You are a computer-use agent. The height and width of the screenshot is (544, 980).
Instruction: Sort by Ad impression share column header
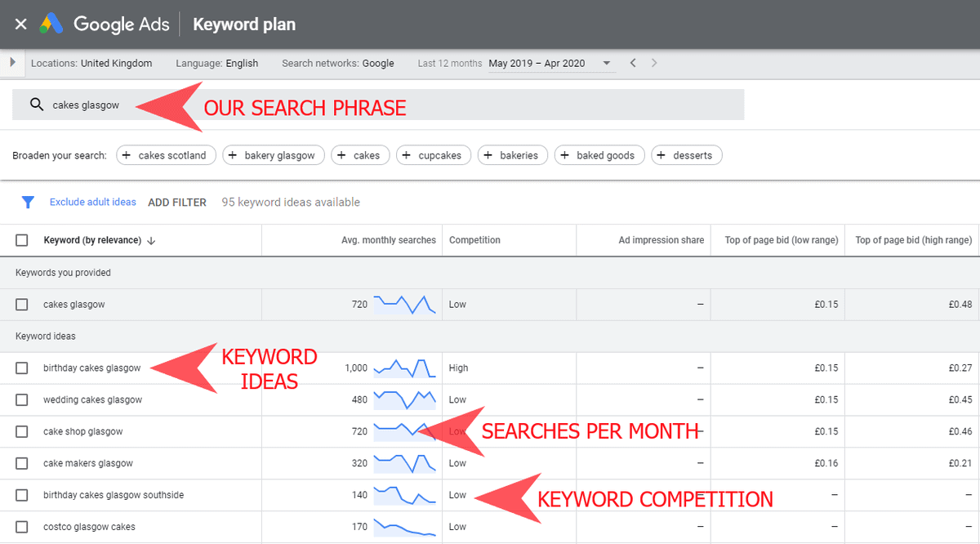[661, 240]
